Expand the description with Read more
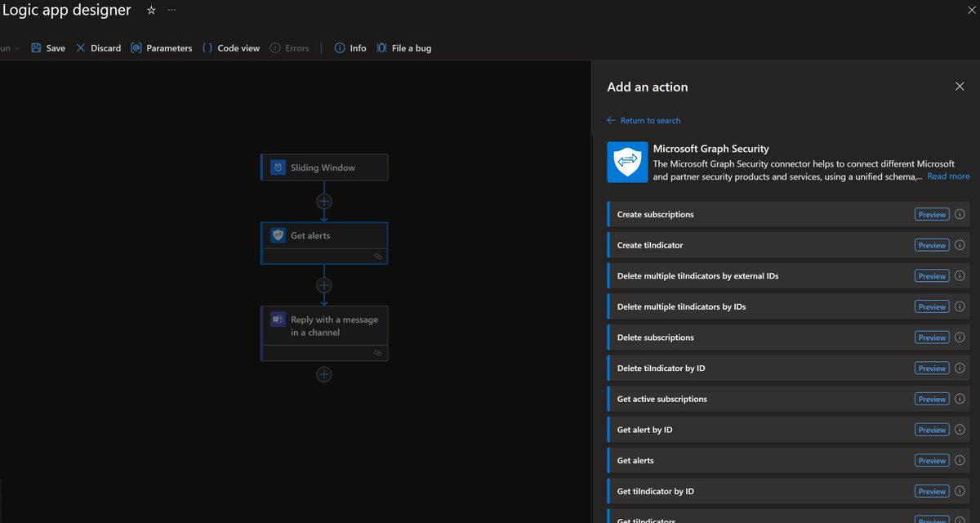This screenshot has width=980, height=523. click(x=948, y=176)
